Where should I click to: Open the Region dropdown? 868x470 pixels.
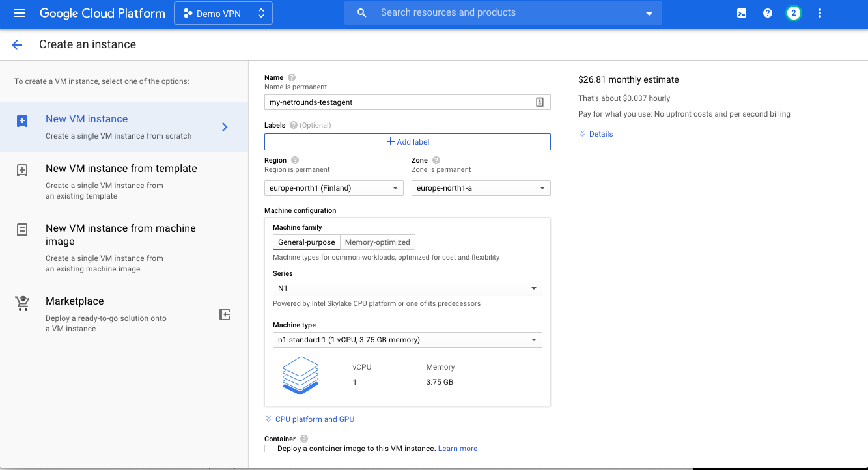click(x=333, y=187)
